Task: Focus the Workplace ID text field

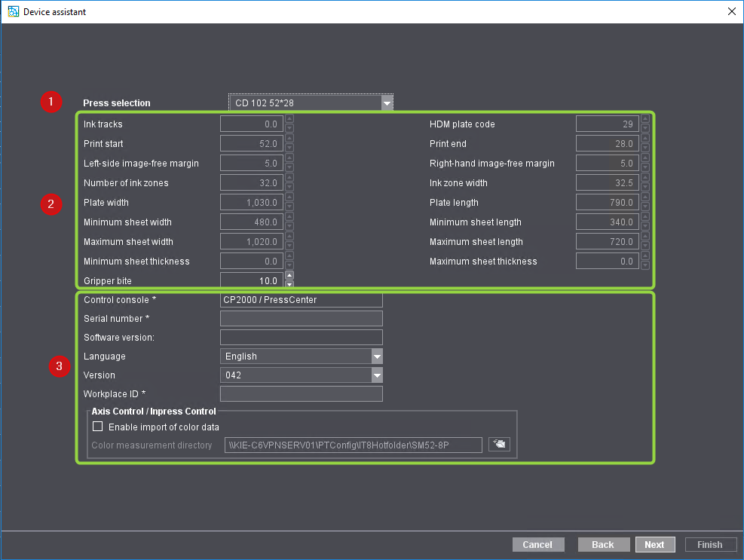Action: coord(301,394)
